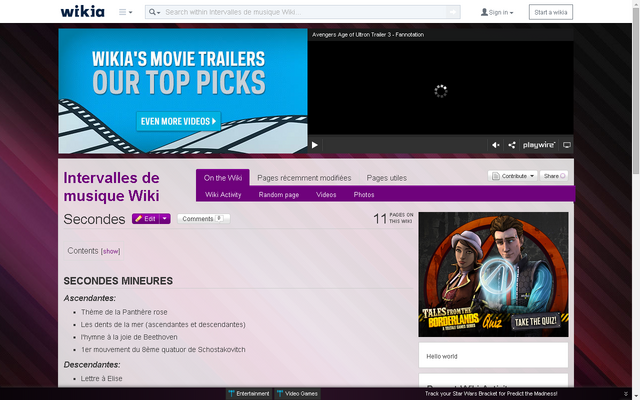Click the 11 pages on this wiki counter
This screenshot has height=400, width=640.
point(393,218)
